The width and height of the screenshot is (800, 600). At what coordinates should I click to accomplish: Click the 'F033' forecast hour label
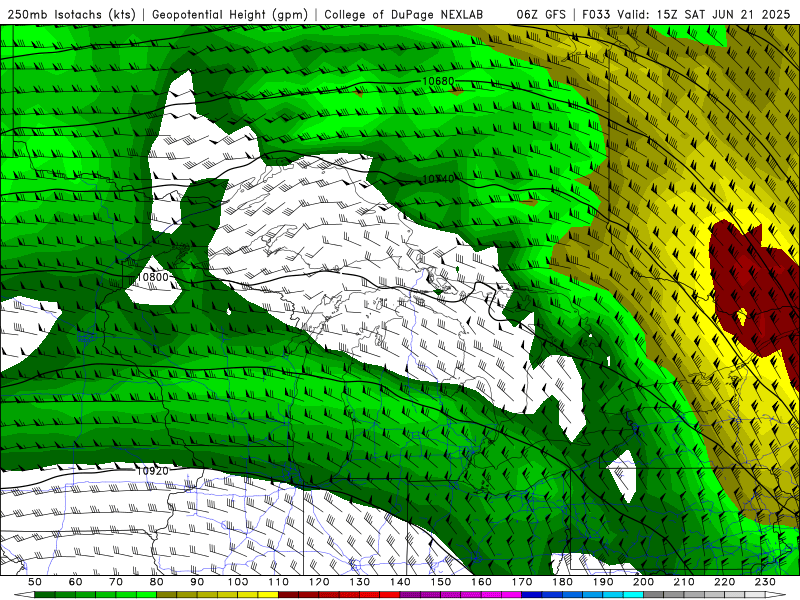597,14
